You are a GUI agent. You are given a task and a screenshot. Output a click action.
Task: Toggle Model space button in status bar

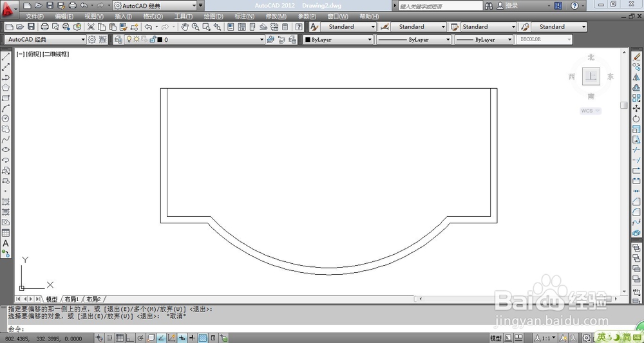(496, 338)
